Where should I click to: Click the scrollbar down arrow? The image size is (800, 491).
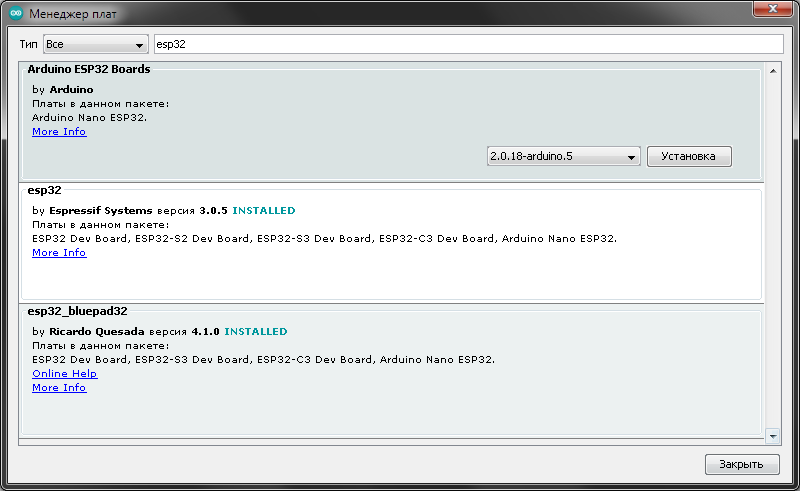[x=773, y=436]
